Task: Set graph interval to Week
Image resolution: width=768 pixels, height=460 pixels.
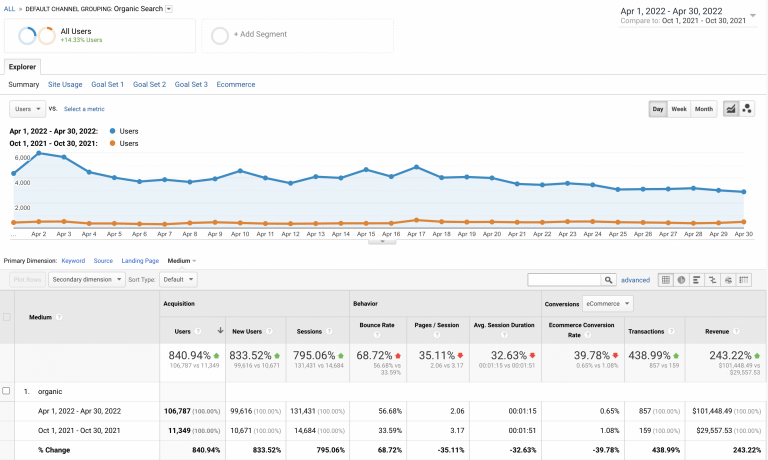Action: point(679,109)
